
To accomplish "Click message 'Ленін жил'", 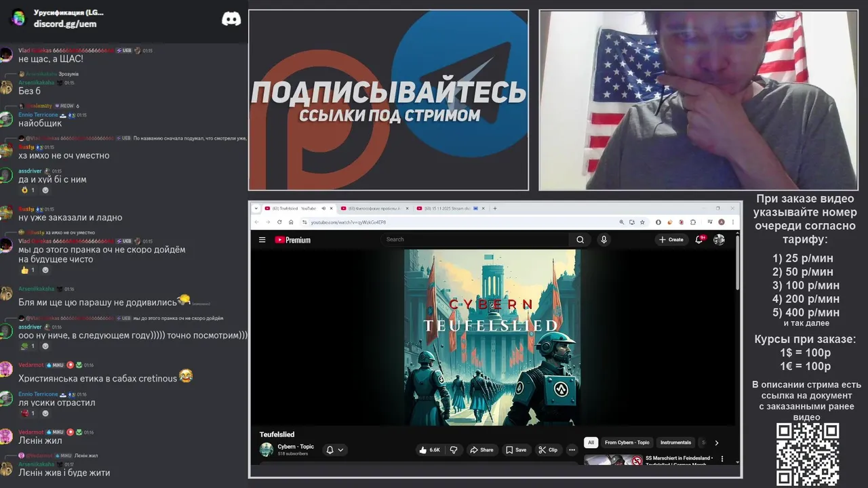I will pos(40,441).
